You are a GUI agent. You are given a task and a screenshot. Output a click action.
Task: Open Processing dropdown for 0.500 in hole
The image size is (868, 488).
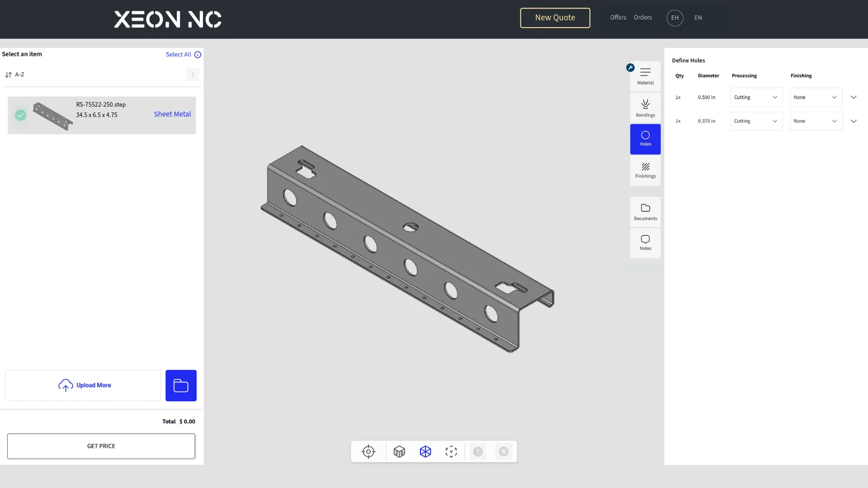(x=756, y=98)
